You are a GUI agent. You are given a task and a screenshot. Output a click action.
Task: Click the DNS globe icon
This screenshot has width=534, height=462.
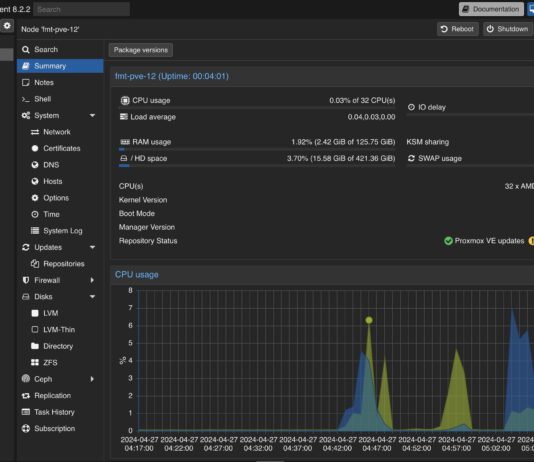pos(35,165)
